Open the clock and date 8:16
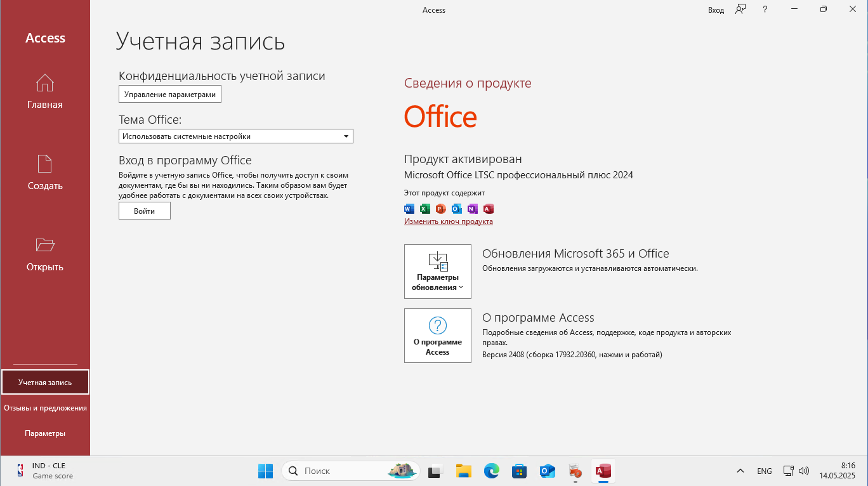The width and height of the screenshot is (868, 486). [x=838, y=471]
